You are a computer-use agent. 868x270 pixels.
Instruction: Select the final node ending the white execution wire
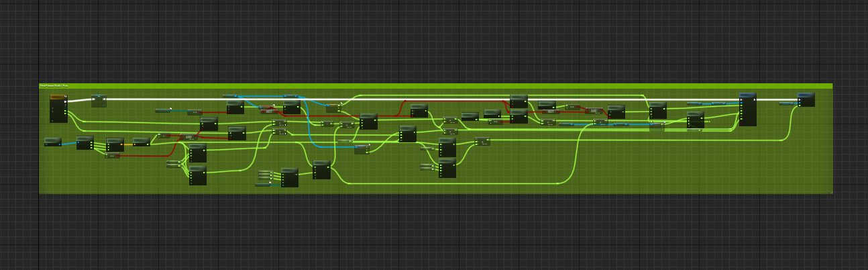tap(806, 99)
